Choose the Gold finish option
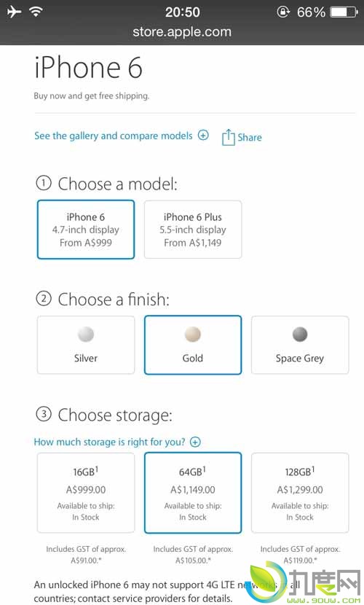This screenshot has height=605, width=364. [x=193, y=345]
